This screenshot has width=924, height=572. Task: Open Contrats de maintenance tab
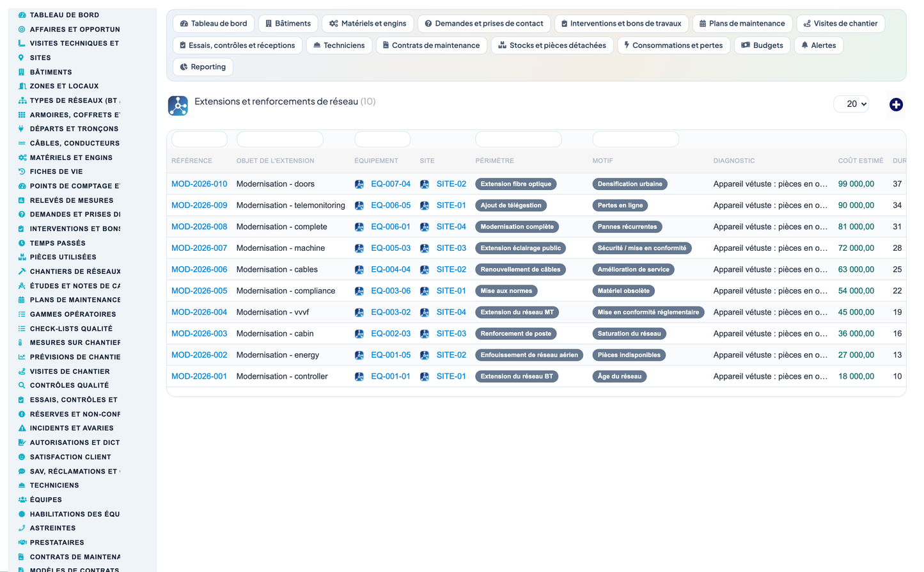point(432,45)
